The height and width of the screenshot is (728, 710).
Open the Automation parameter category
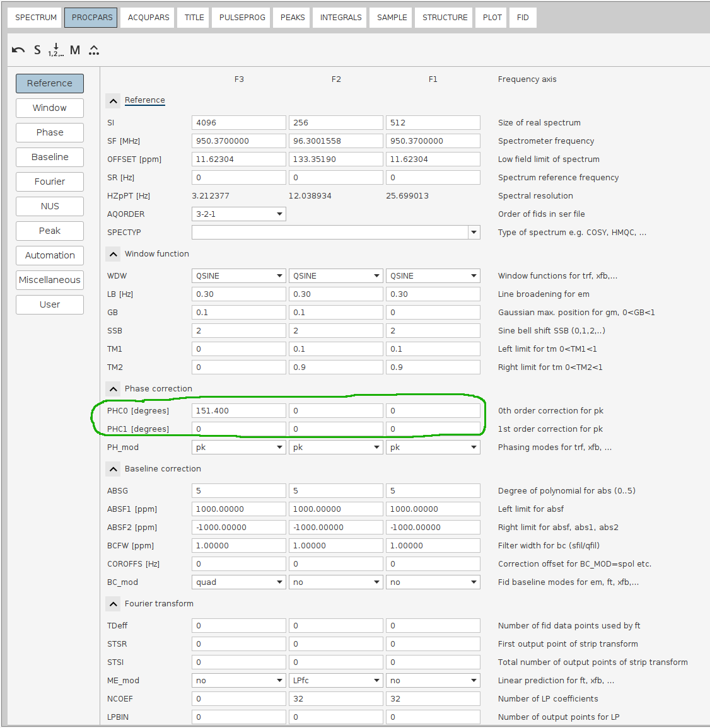point(49,255)
